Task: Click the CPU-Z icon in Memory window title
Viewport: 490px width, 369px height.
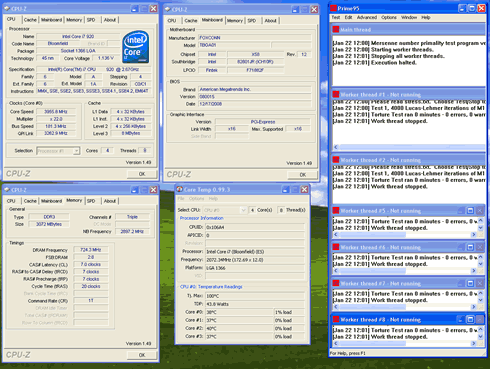Action: click(x=7, y=189)
